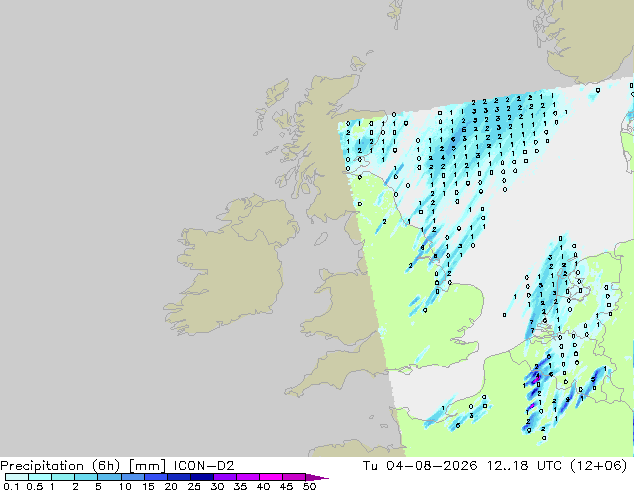Click the 20–25 mm legend color swatch
Screen dimensions: 634x490
(x=178, y=477)
